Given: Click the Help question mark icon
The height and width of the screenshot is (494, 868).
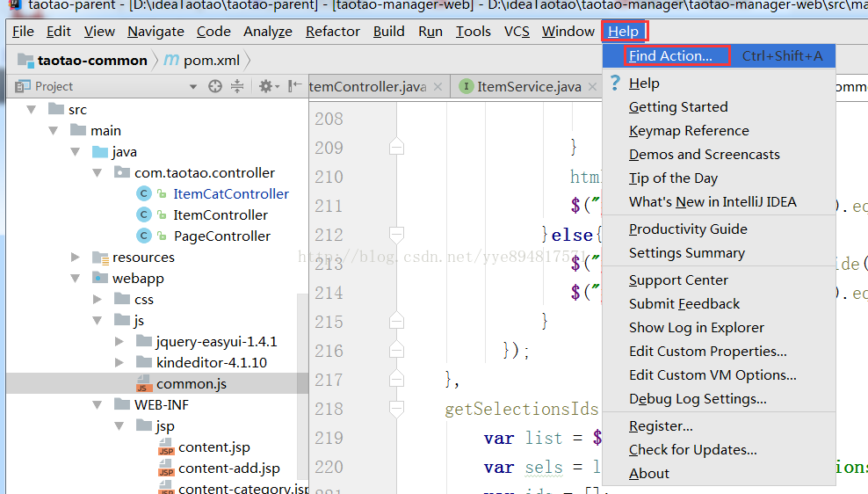Looking at the screenshot, I should click(615, 84).
